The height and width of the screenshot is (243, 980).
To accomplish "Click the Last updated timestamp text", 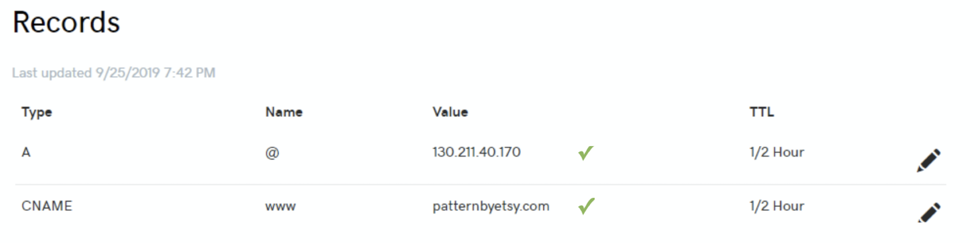I will 113,73.
